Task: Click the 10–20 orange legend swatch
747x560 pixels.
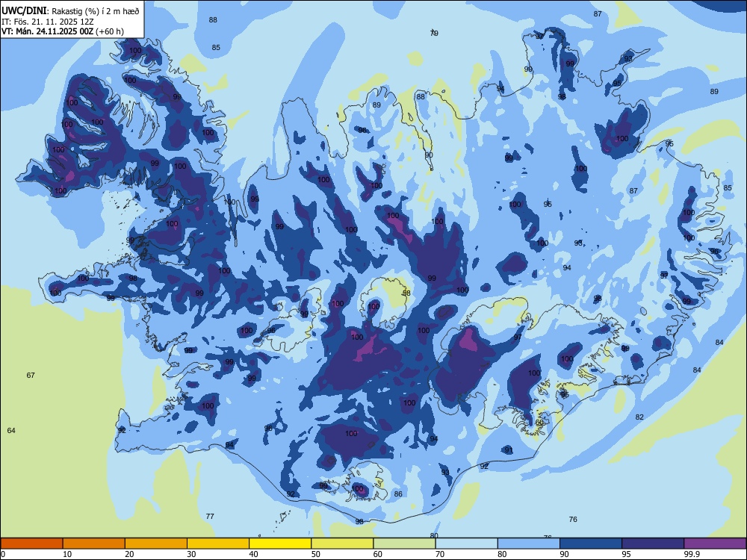Action: (x=94, y=544)
